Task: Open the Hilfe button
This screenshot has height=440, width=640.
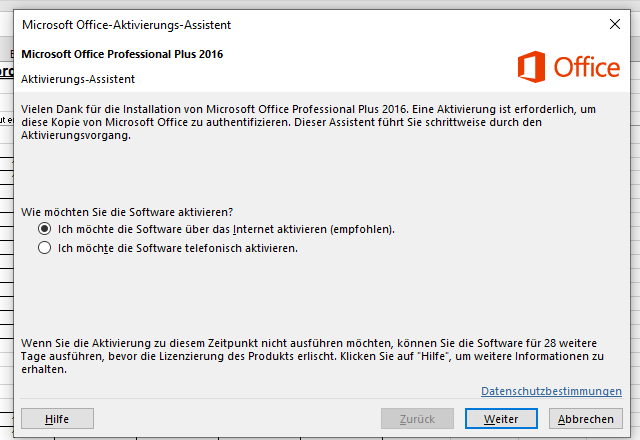Action: point(57,419)
